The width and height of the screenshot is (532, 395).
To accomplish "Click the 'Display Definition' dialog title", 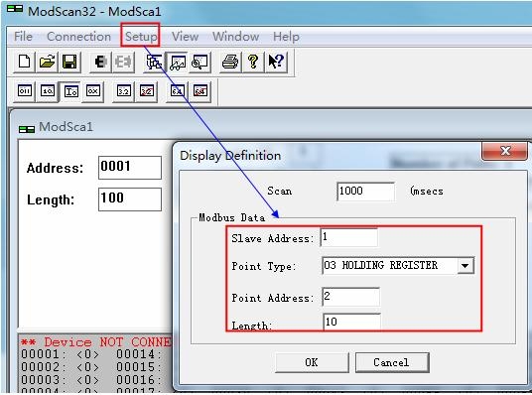I will (x=230, y=156).
